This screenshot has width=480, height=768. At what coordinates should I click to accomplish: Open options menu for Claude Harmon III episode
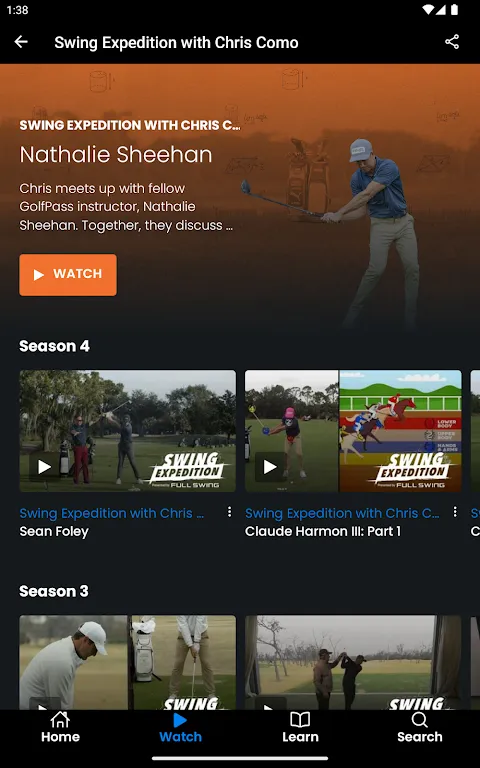455,512
